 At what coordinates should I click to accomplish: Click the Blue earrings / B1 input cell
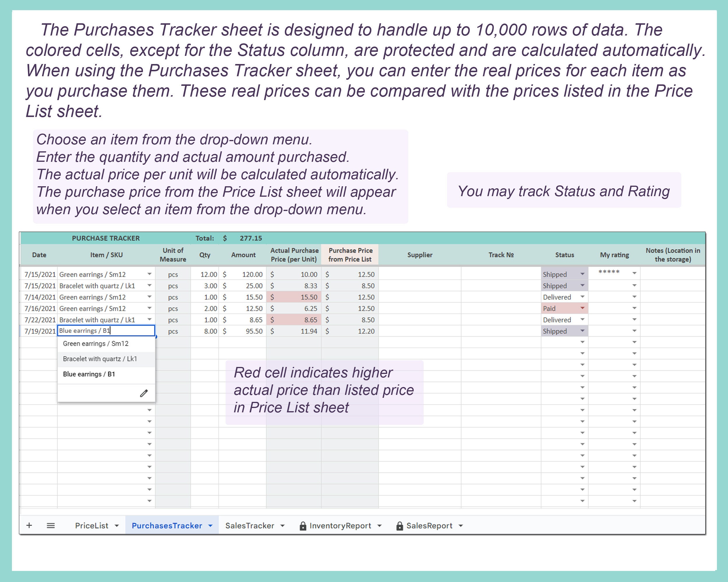(106, 331)
